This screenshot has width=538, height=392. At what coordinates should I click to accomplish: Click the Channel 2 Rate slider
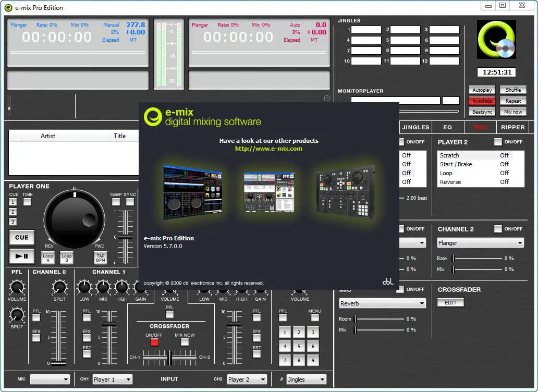(x=478, y=258)
